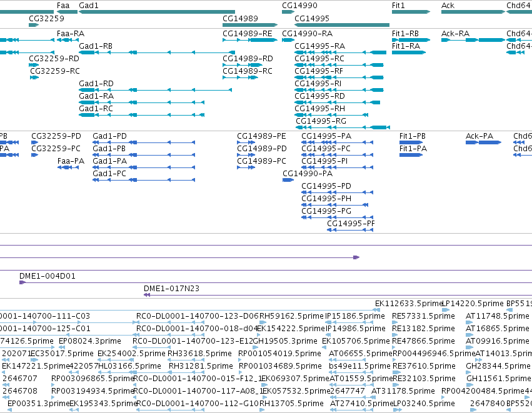Select transcript CG14995-RH
The image size is (532, 413).
click(331, 115)
